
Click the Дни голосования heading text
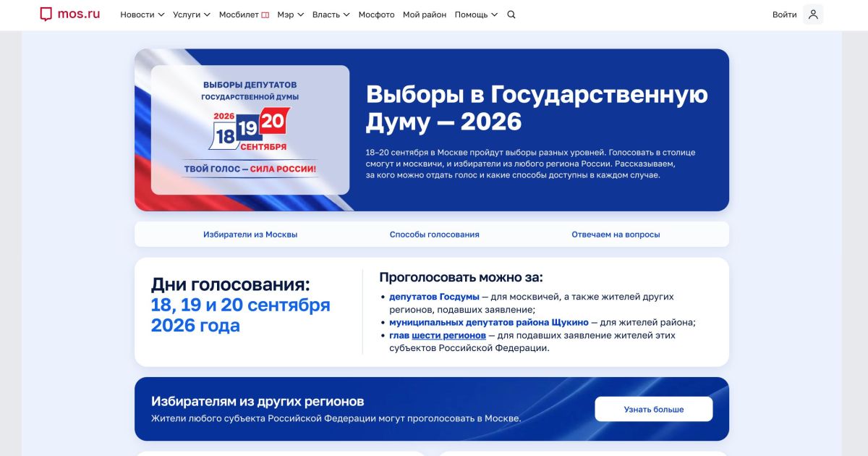(x=230, y=284)
